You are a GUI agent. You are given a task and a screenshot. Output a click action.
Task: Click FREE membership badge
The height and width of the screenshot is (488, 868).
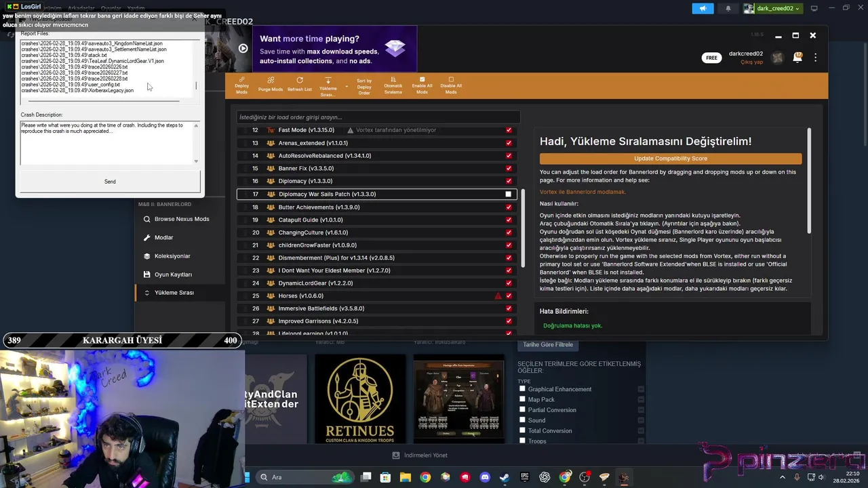point(711,58)
